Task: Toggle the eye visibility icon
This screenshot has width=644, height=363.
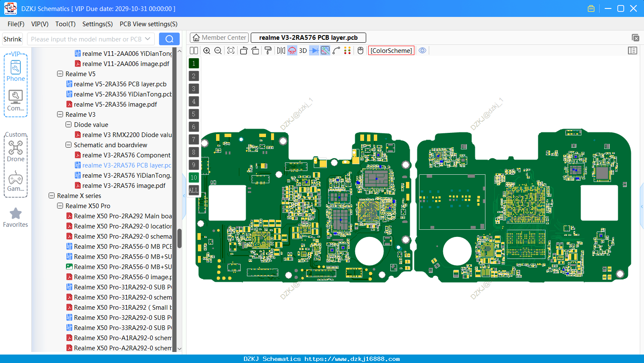Action: point(422,50)
